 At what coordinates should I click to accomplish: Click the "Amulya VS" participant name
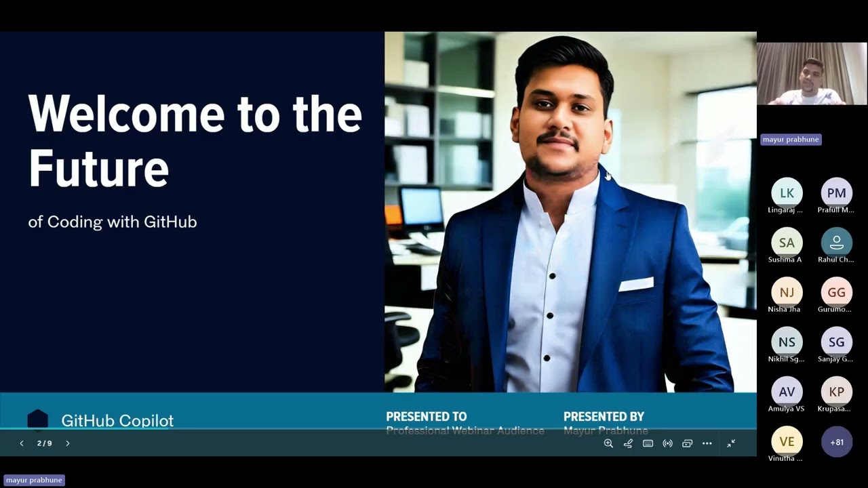[786, 409]
